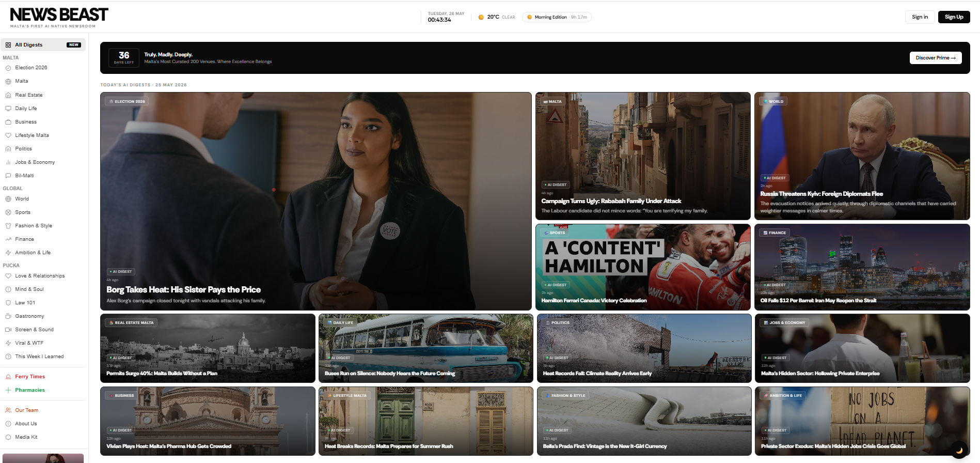Click the globe icon beside Malta

(8, 81)
